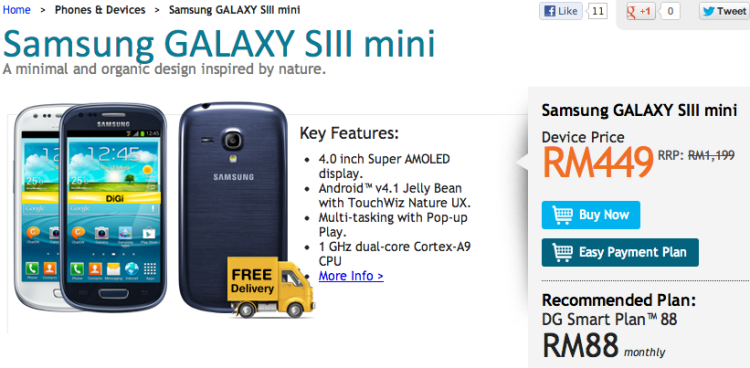Viewport: 750px width, 368px height.
Task: Click the Facebook Like button
Action: point(561,11)
